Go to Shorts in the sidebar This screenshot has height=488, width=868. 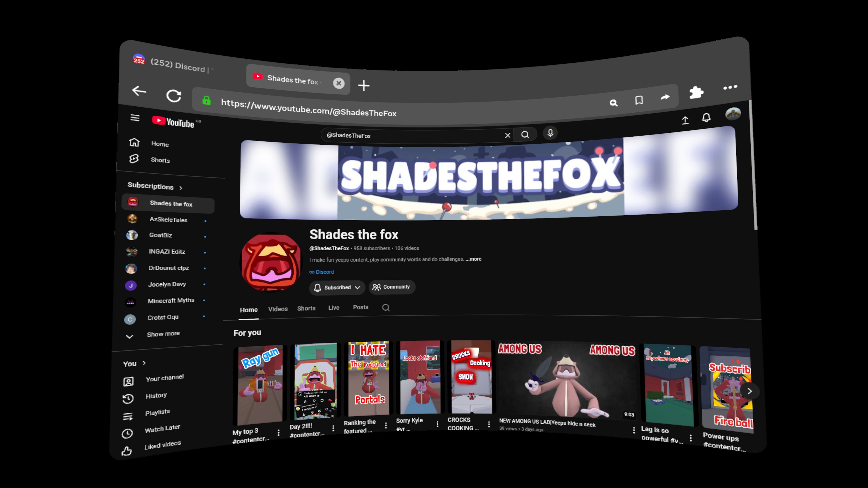point(160,160)
